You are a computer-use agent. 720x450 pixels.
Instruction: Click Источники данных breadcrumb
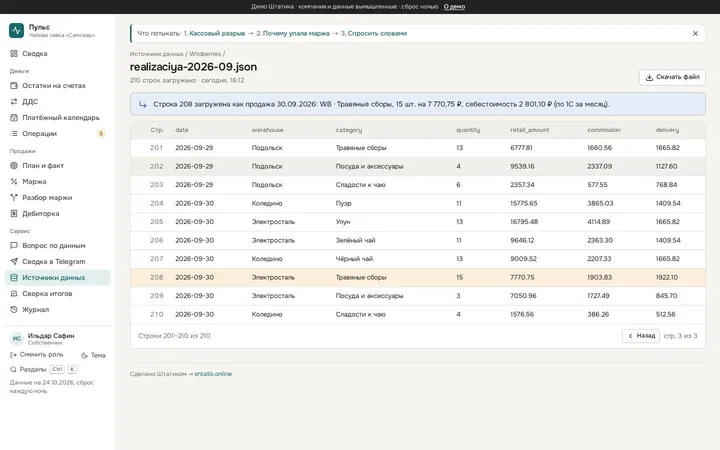click(157, 54)
